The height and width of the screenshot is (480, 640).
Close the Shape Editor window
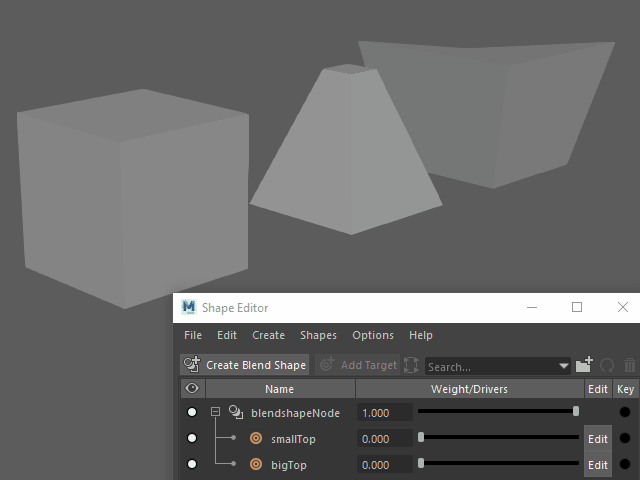coord(622,307)
